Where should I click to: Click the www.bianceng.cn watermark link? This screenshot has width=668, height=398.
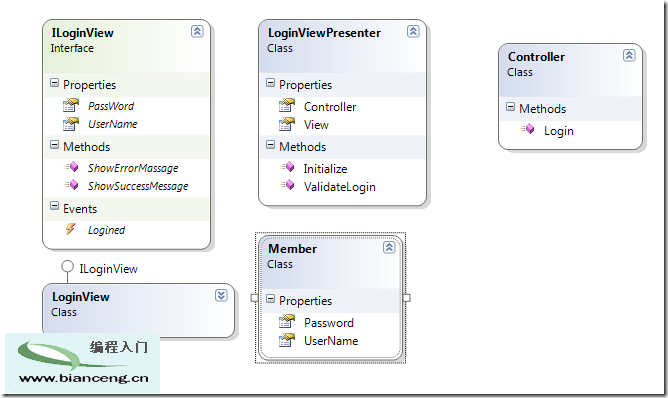pyautogui.click(x=84, y=378)
